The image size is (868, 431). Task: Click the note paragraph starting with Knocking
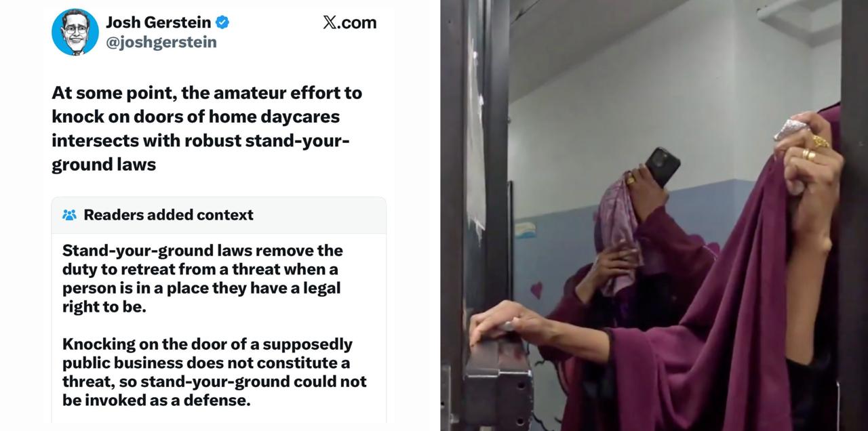[214, 372]
